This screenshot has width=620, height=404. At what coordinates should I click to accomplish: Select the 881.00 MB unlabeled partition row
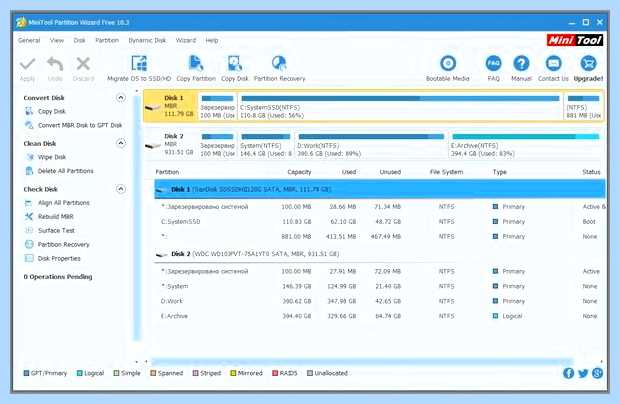pos(380,236)
